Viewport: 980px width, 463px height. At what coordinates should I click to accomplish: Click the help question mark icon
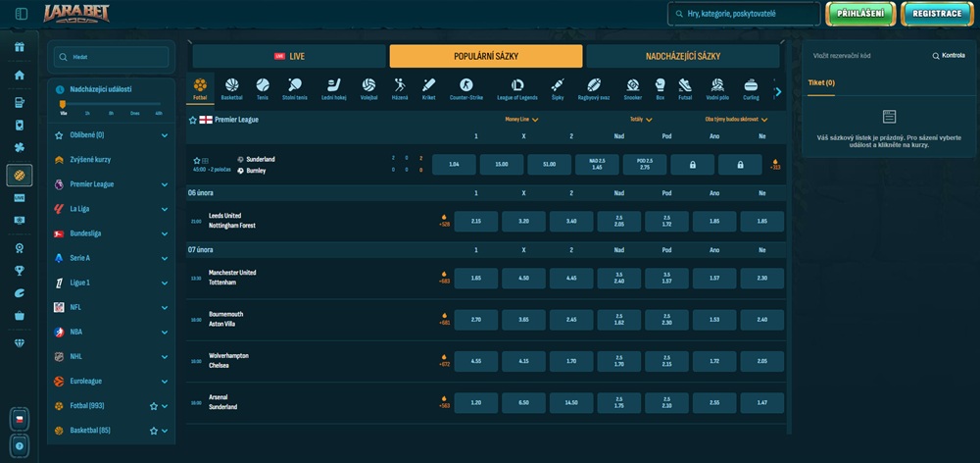[20, 446]
